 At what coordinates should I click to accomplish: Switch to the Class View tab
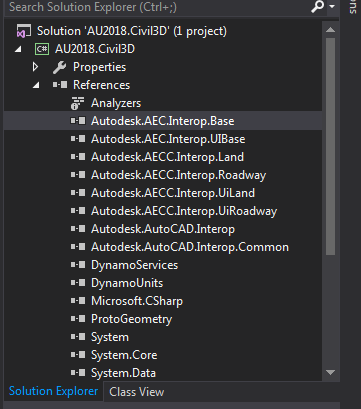137,392
